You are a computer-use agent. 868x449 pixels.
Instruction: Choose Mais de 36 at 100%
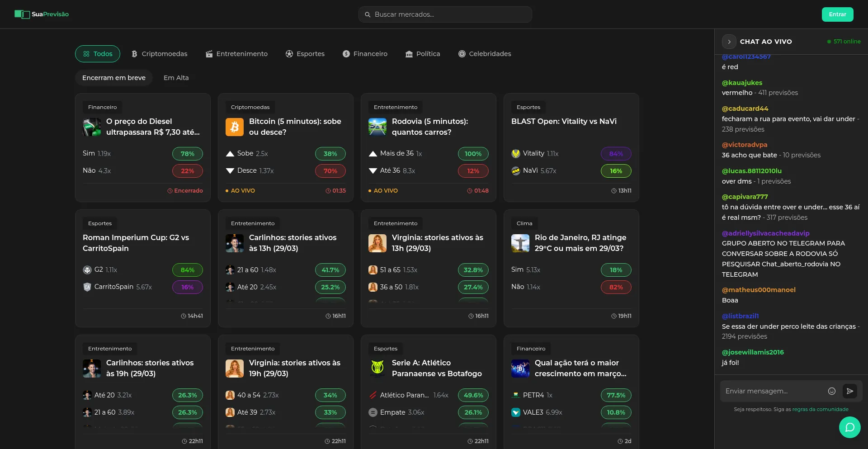click(x=473, y=154)
